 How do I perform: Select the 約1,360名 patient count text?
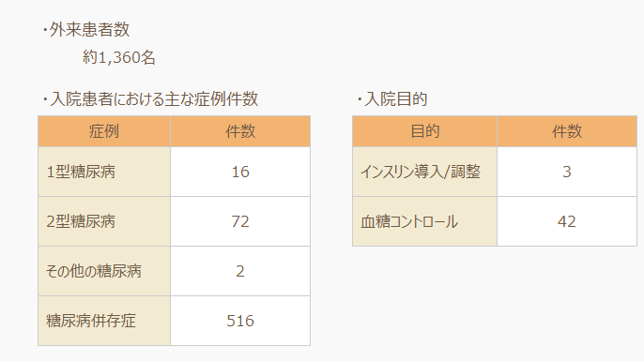pos(119,57)
